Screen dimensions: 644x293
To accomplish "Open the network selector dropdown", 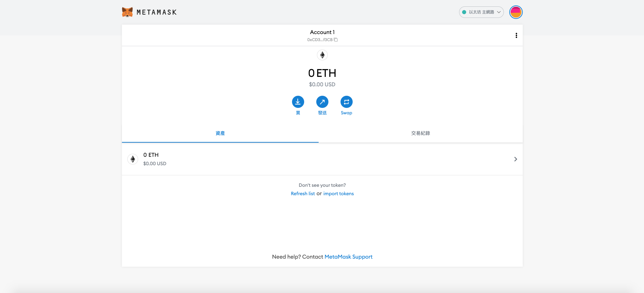I will click(x=481, y=12).
